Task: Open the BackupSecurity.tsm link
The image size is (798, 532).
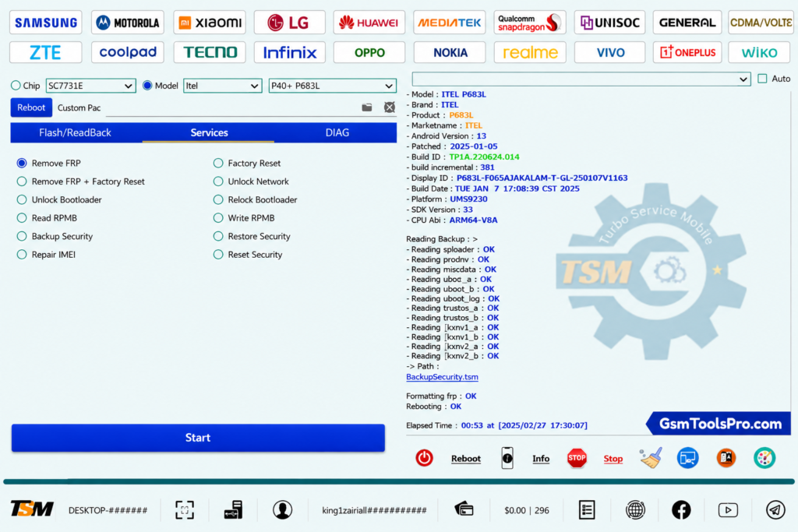Action: [442, 377]
